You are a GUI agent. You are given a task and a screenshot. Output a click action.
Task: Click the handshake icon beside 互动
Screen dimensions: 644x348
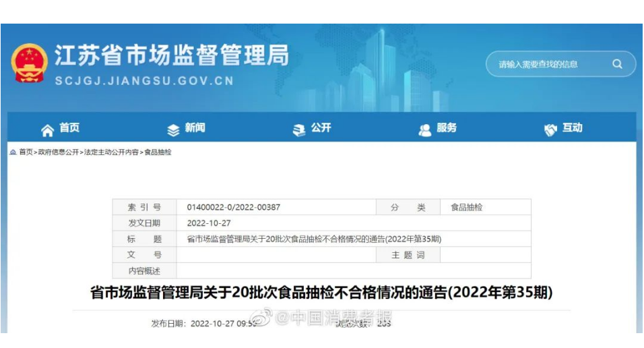point(550,129)
